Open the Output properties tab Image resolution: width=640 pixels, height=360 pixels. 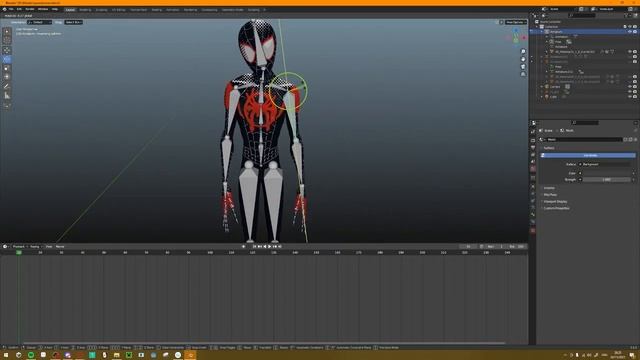(533, 147)
